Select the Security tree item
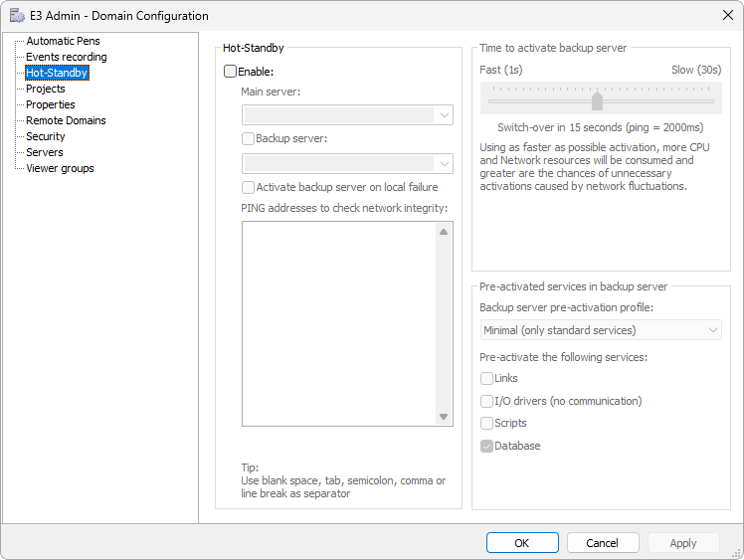The image size is (744, 560). pyautogui.click(x=46, y=136)
